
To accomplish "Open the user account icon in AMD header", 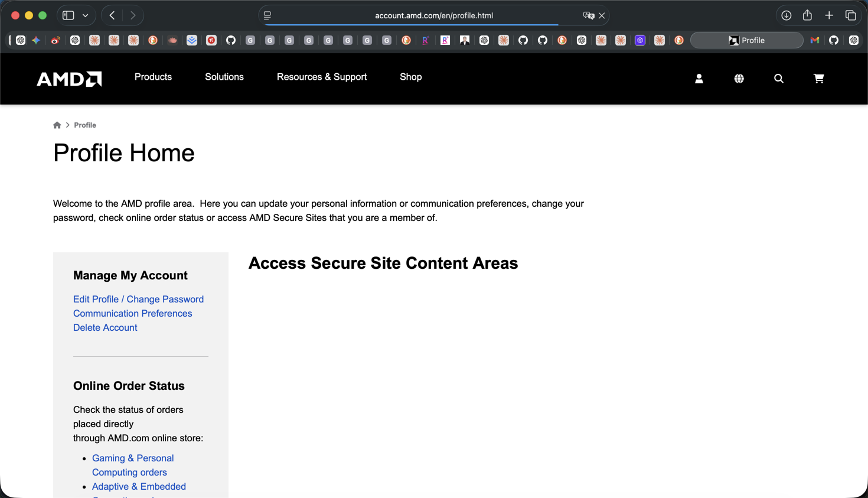I will (x=699, y=79).
